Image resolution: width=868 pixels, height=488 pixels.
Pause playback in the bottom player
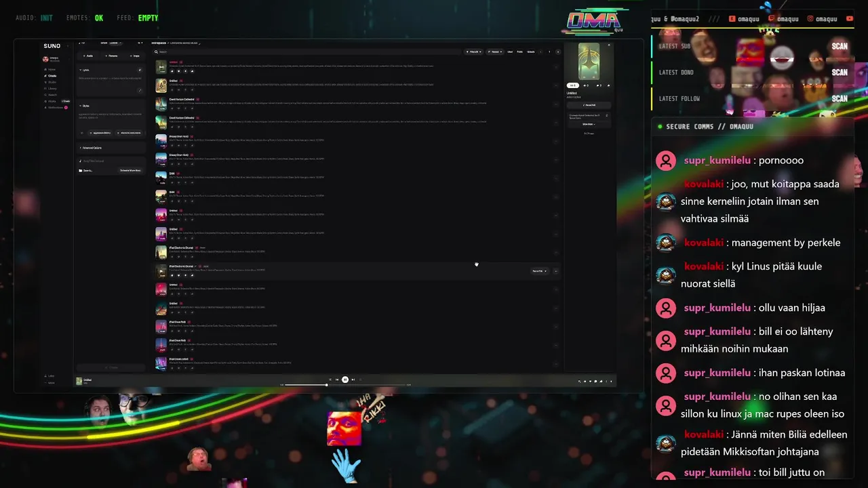(345, 380)
